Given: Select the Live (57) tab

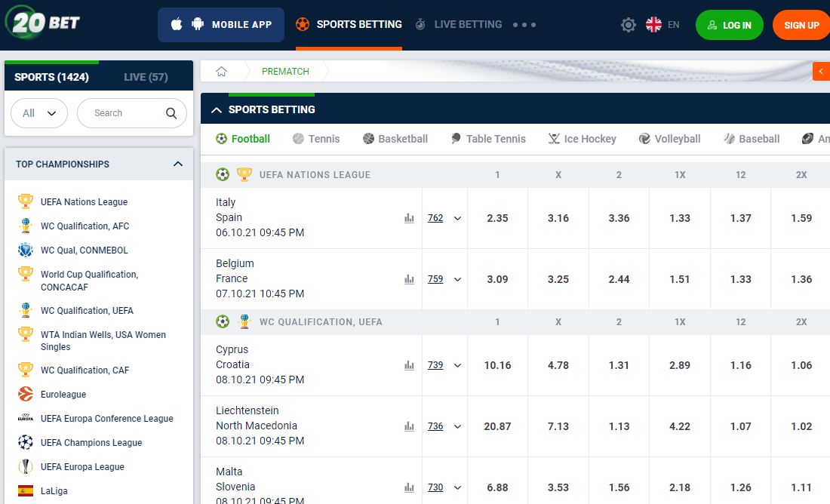Looking at the screenshot, I should (x=146, y=77).
